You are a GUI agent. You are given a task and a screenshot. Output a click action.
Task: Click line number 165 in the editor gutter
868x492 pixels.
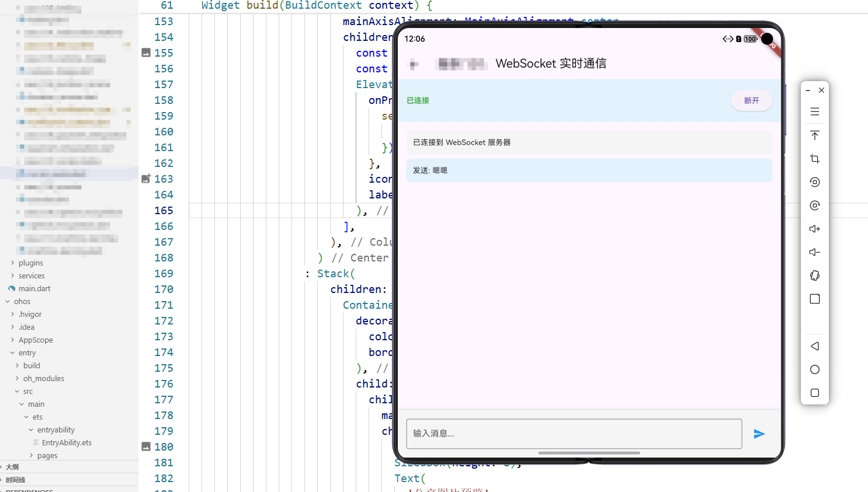(164, 210)
